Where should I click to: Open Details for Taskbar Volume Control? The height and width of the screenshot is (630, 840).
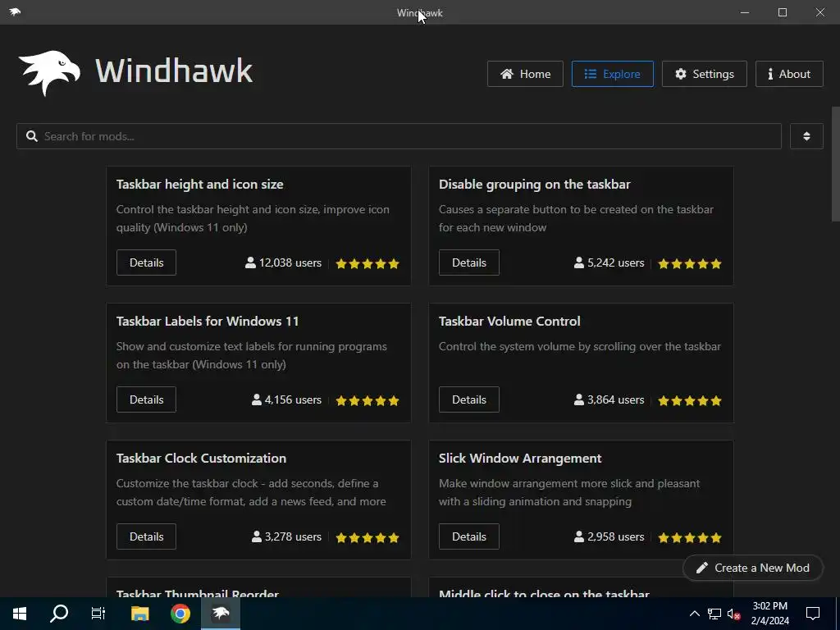(x=468, y=399)
